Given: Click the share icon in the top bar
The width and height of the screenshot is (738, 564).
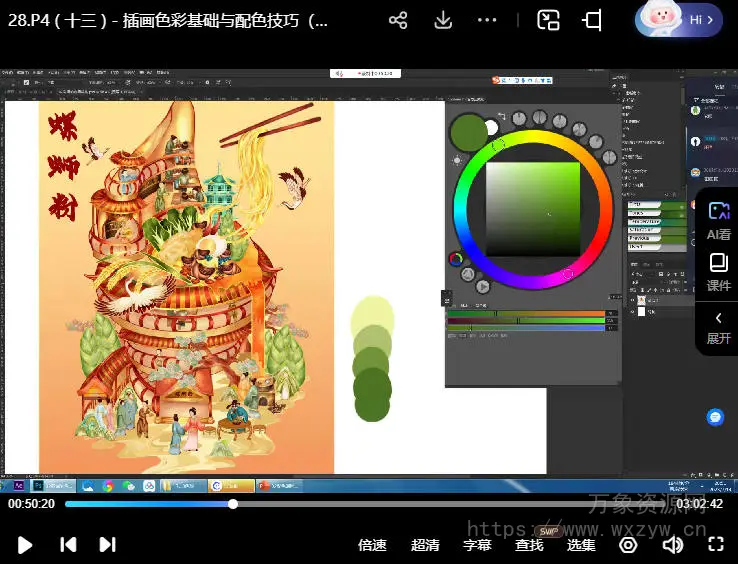Looking at the screenshot, I should [398, 21].
